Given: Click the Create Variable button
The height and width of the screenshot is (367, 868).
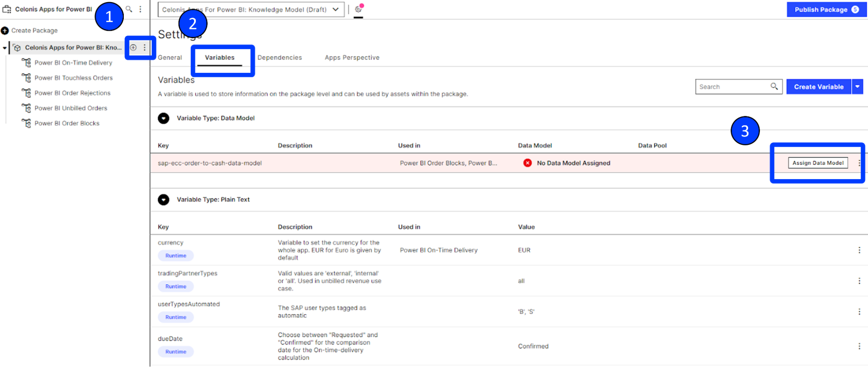Looking at the screenshot, I should [818, 87].
